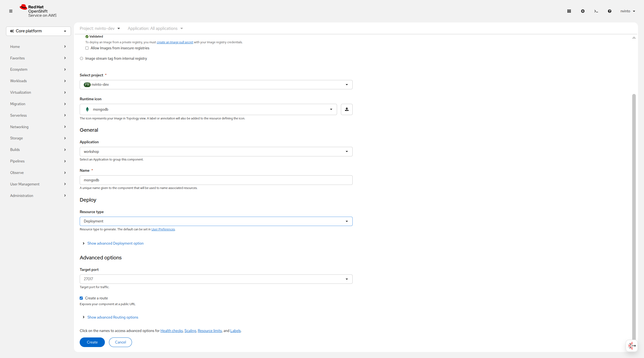
Task: Open the help question mark menu
Action: [x=610, y=11]
